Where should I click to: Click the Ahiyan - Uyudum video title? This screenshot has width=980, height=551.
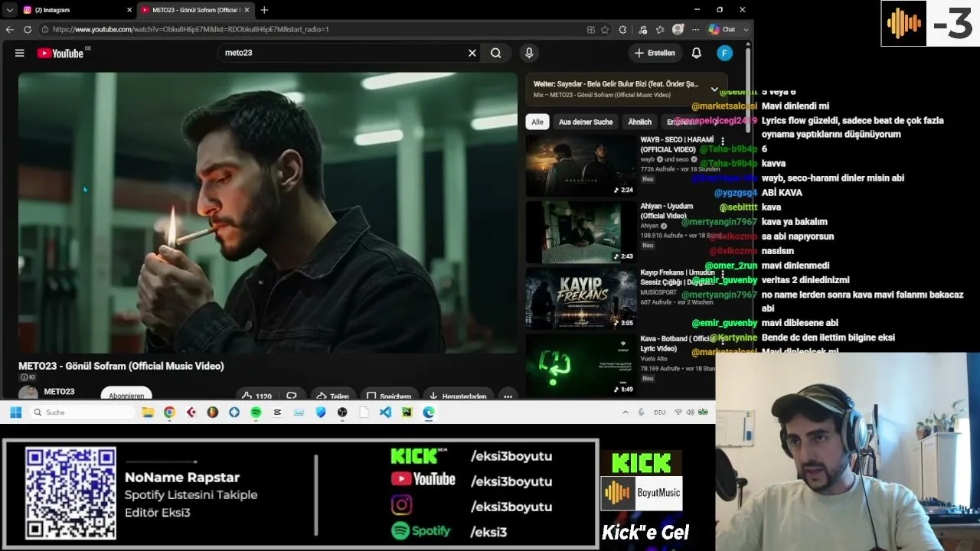(x=667, y=211)
